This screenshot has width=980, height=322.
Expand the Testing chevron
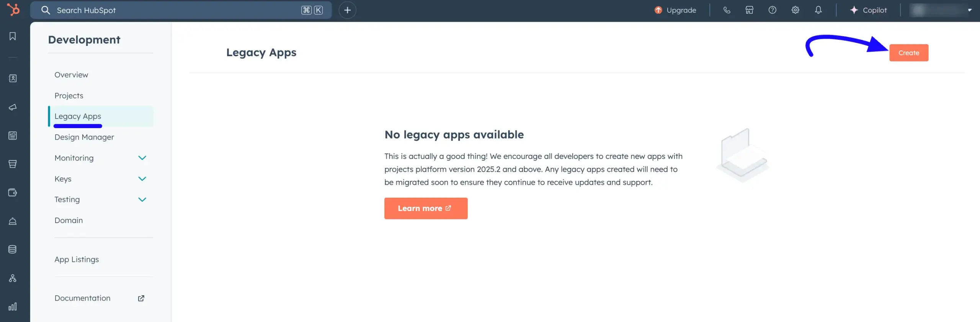[142, 200]
